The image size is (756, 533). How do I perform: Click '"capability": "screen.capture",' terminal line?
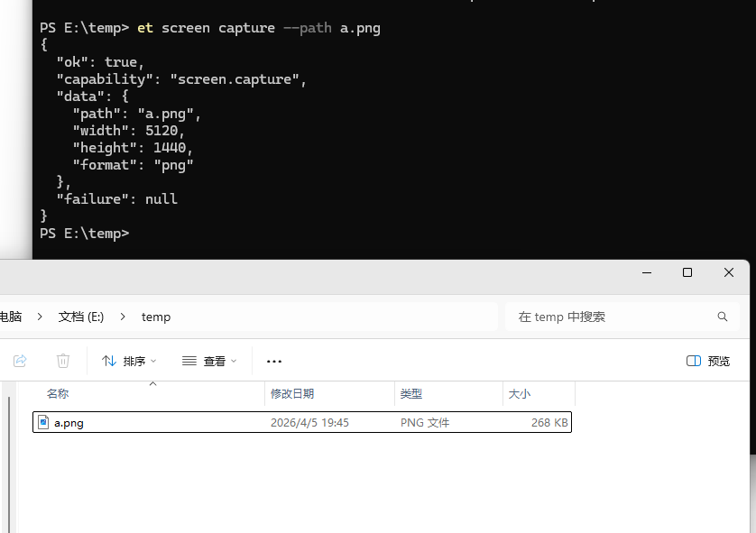tap(181, 79)
